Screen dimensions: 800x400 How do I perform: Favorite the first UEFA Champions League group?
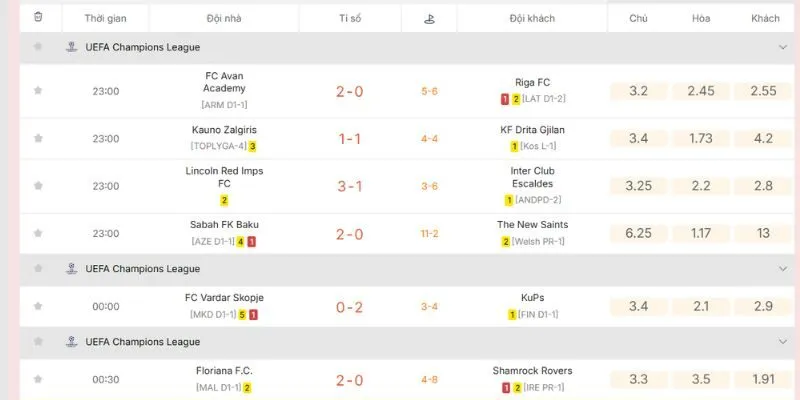(x=38, y=47)
